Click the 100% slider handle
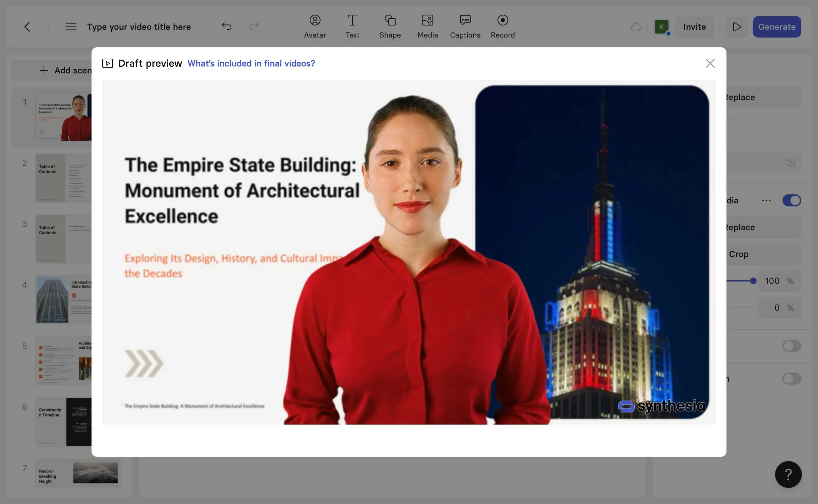This screenshot has height=504, width=818. 753,281
